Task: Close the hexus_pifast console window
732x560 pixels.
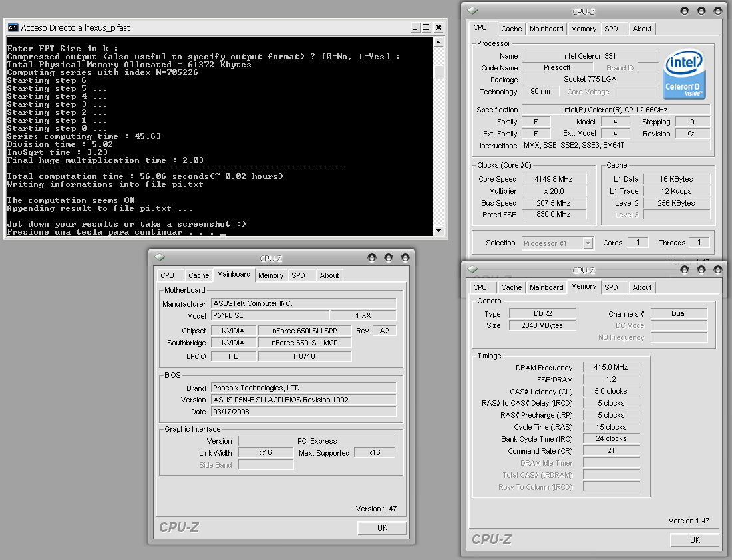Action: point(439,27)
